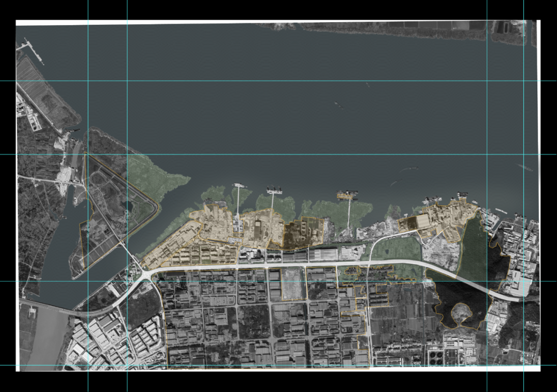Click the white warehouse cluster at bottom-left corner

coord(93,340)
